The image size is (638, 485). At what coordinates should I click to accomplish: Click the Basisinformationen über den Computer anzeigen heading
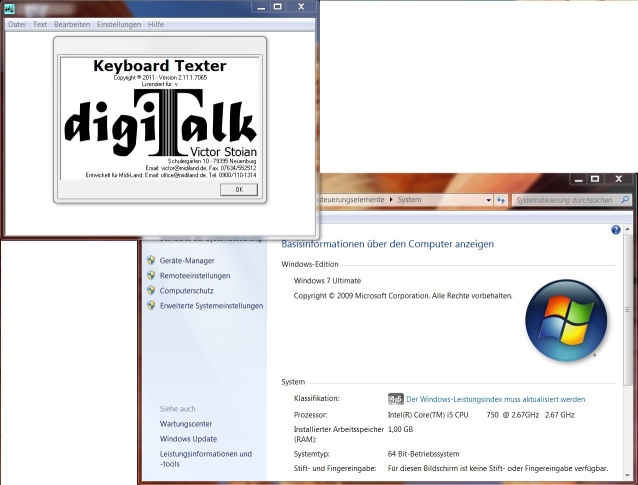(387, 244)
